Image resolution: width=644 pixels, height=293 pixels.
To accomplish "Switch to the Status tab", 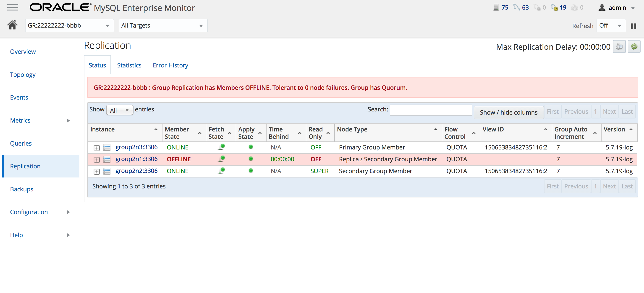I will tap(97, 65).
